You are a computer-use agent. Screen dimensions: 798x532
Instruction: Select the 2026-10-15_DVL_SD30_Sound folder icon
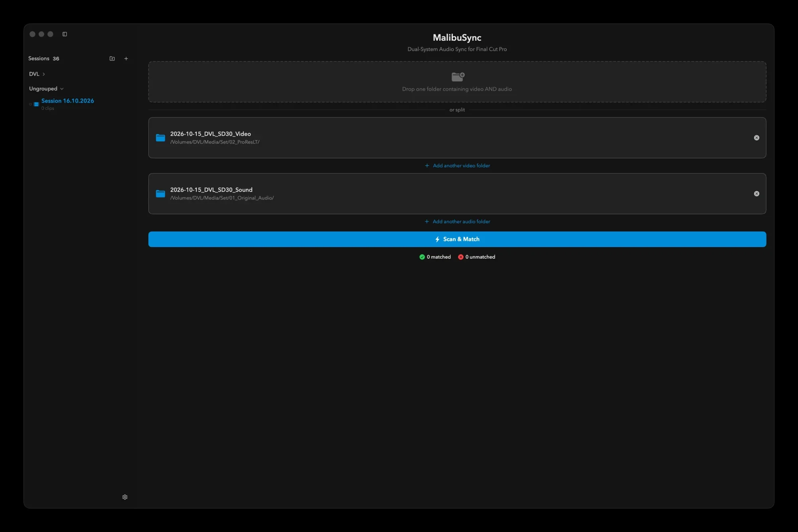point(160,194)
